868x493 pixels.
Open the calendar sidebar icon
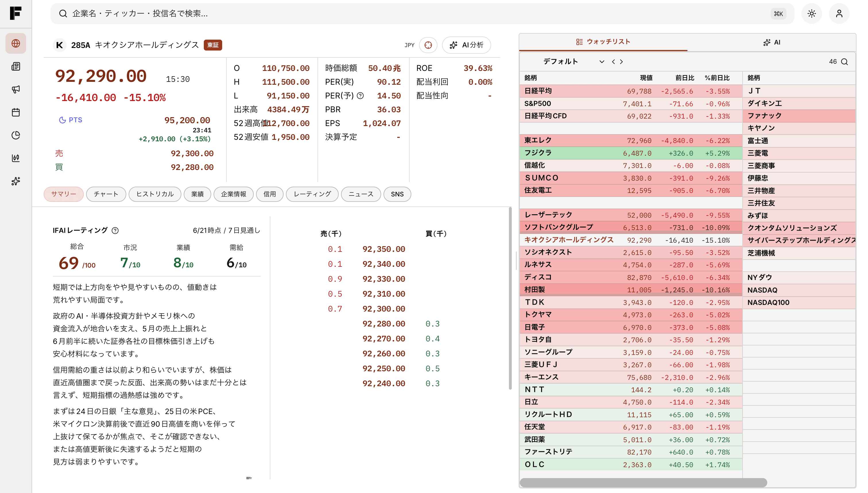pos(15,113)
